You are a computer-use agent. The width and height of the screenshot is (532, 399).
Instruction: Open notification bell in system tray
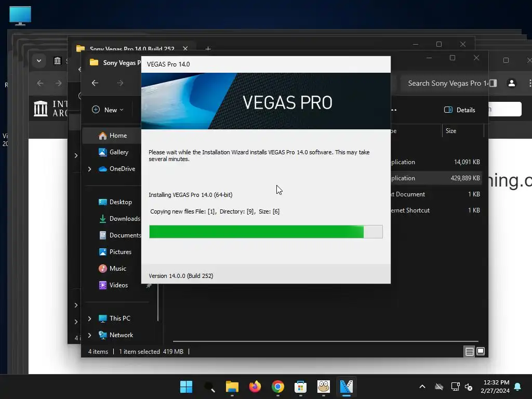tap(518, 387)
